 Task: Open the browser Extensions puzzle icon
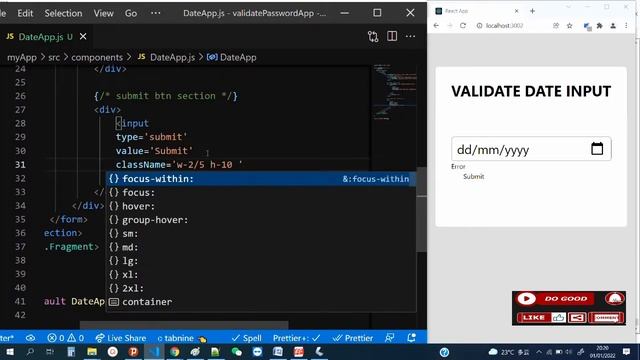click(600, 26)
